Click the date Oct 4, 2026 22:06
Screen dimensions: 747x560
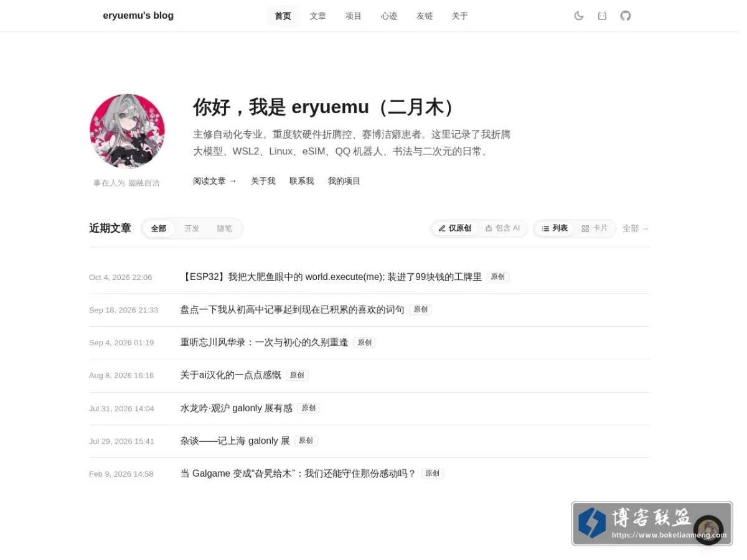(120, 278)
